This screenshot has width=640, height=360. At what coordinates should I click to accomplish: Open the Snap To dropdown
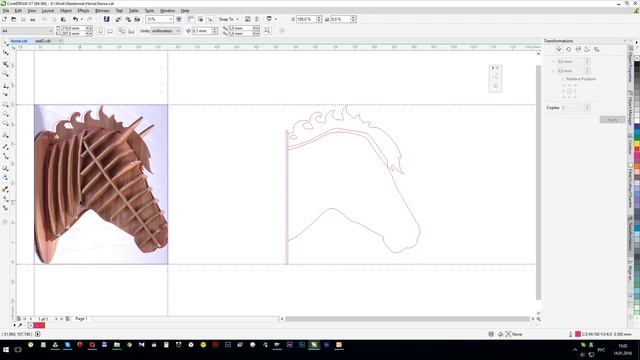(228, 19)
